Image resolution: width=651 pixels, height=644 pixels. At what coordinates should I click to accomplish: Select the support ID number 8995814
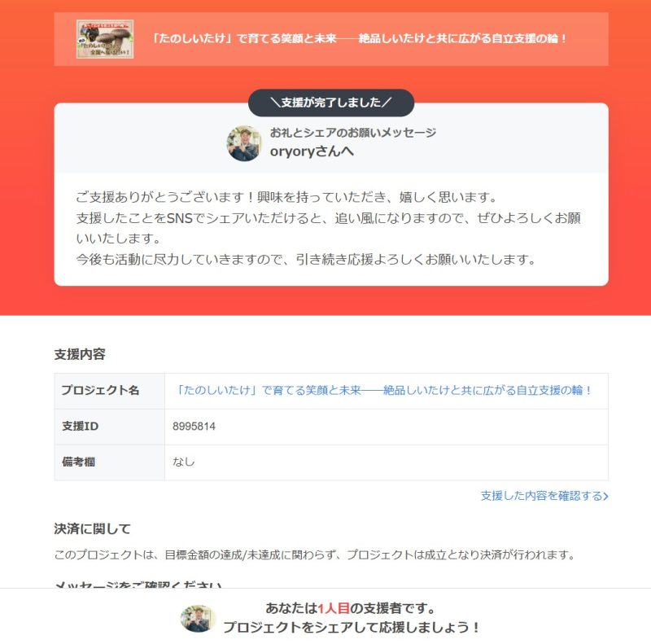click(194, 427)
